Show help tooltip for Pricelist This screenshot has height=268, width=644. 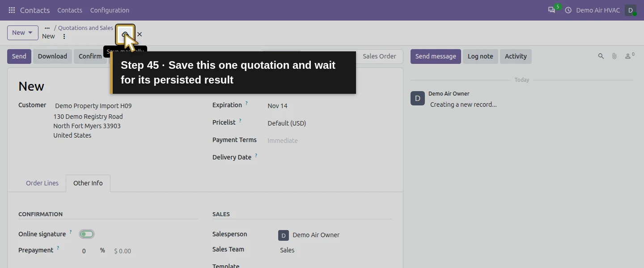(x=240, y=121)
